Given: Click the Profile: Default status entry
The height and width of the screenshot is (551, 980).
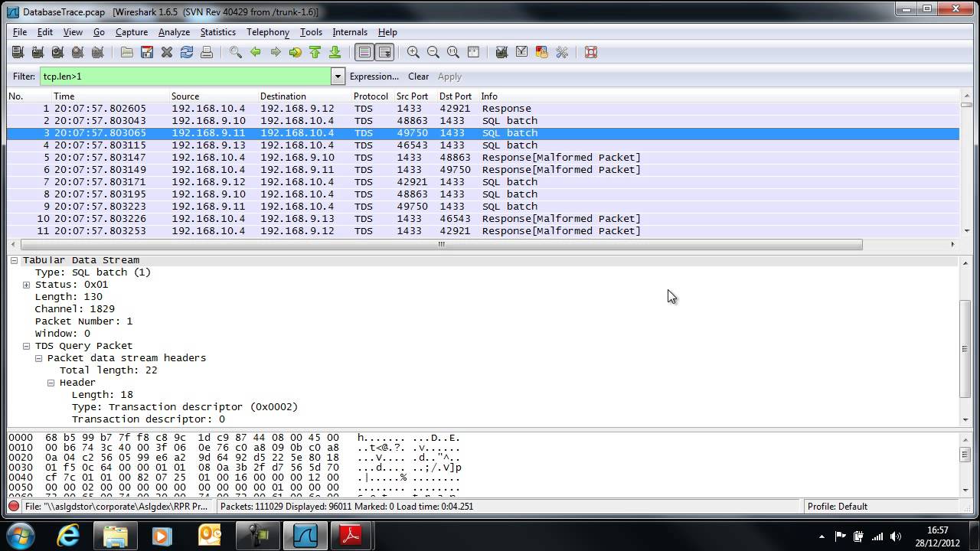Looking at the screenshot, I should click(838, 507).
